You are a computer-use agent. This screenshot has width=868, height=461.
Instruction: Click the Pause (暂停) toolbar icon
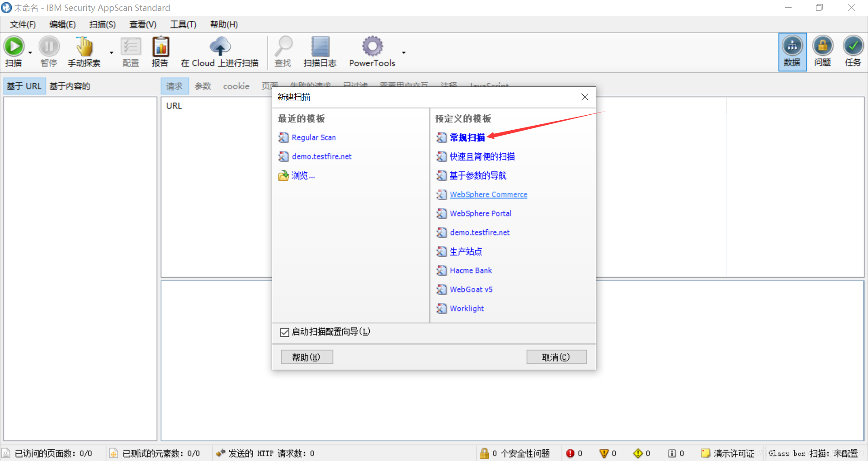point(49,47)
